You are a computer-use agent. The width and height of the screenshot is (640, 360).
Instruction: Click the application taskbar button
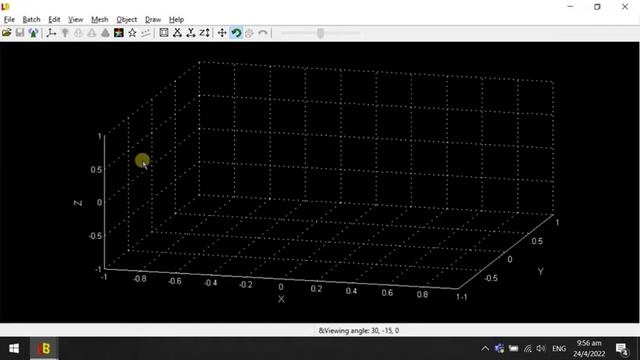pos(44,349)
